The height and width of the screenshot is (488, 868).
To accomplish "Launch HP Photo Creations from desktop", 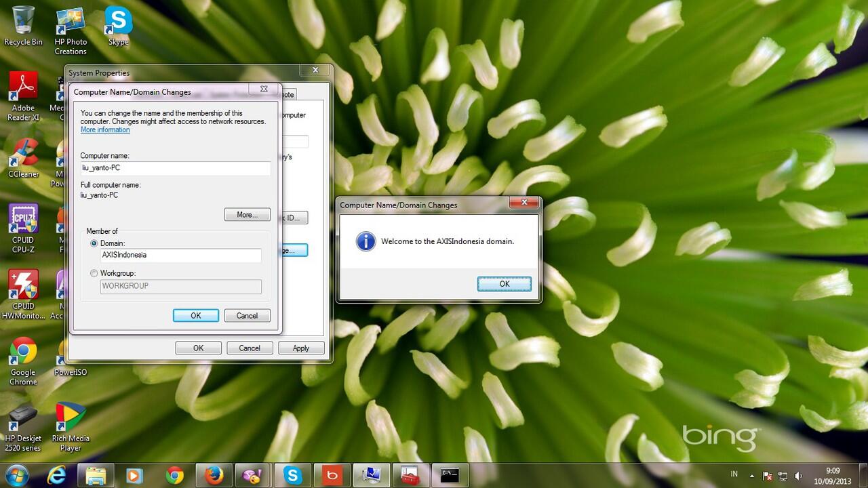I will pyautogui.click(x=71, y=30).
